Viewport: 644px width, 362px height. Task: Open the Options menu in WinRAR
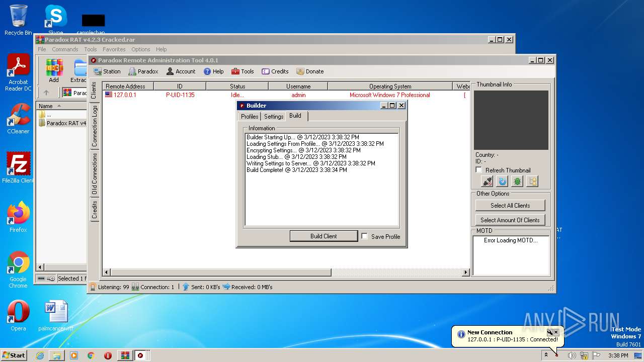[x=141, y=49]
